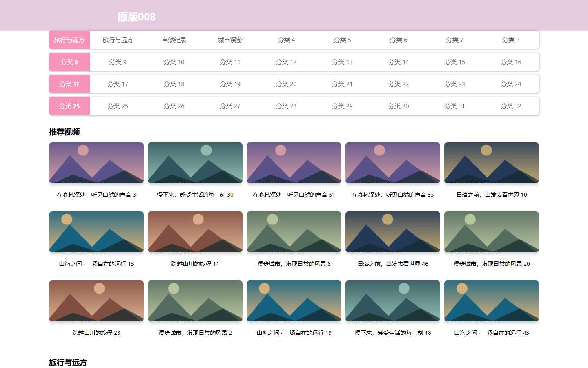Image resolution: width=588 pixels, height=368 pixels.
Task: Select the 分类 10 category link
Action: (x=174, y=62)
